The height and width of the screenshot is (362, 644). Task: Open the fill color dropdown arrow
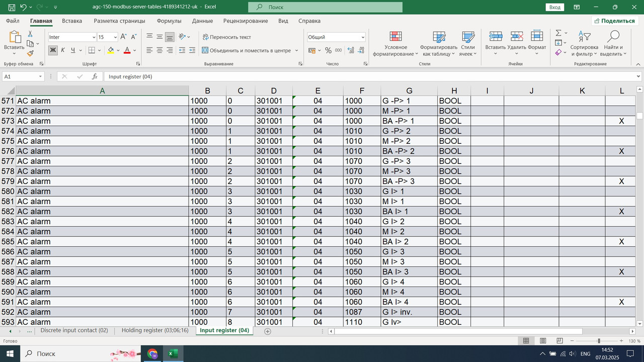tap(119, 50)
